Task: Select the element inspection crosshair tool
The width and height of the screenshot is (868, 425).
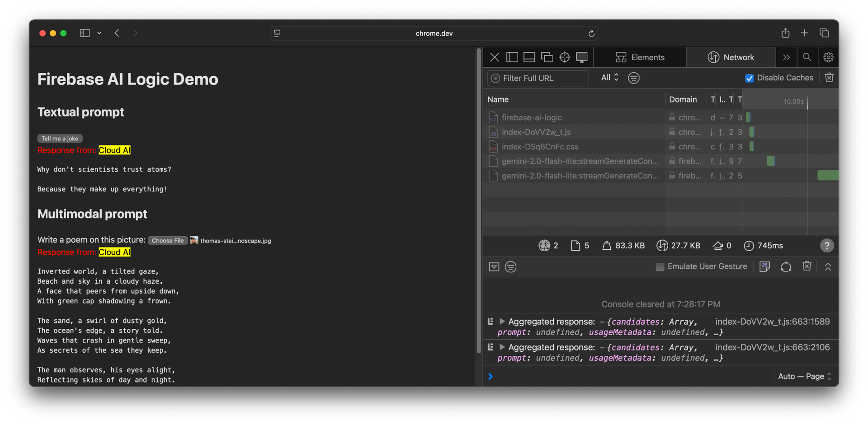Action: (564, 57)
